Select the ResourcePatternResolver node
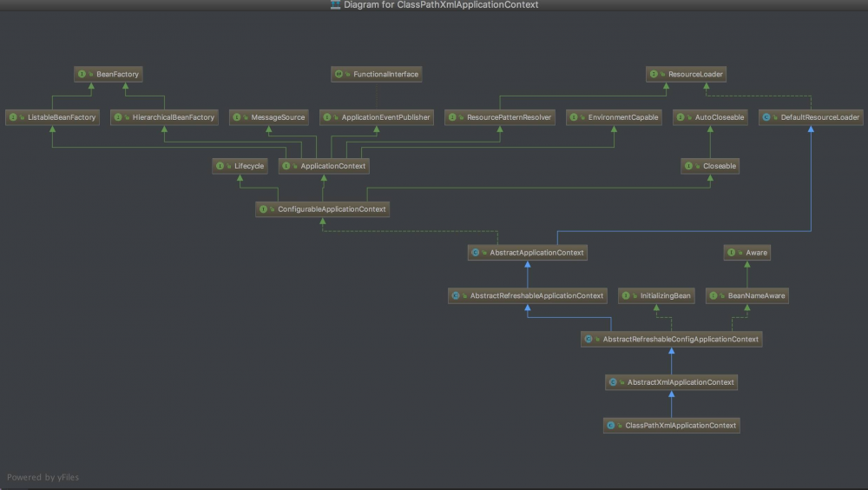 pos(500,117)
